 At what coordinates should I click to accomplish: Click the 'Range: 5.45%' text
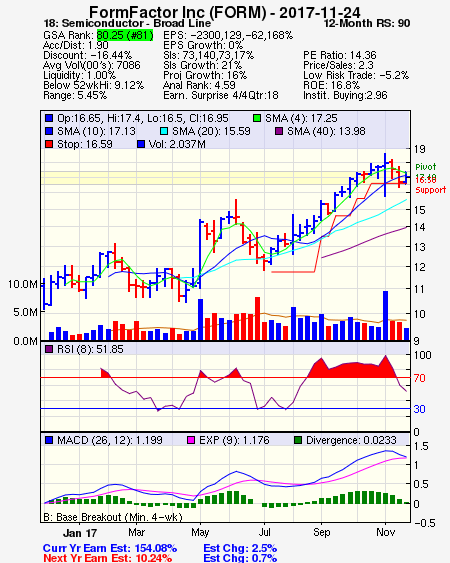(x=75, y=96)
